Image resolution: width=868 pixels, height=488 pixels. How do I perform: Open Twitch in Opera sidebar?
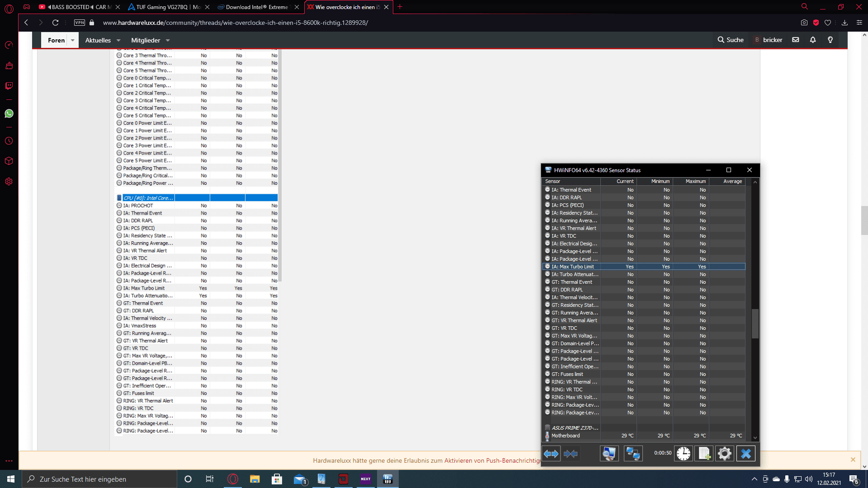pos(9,86)
